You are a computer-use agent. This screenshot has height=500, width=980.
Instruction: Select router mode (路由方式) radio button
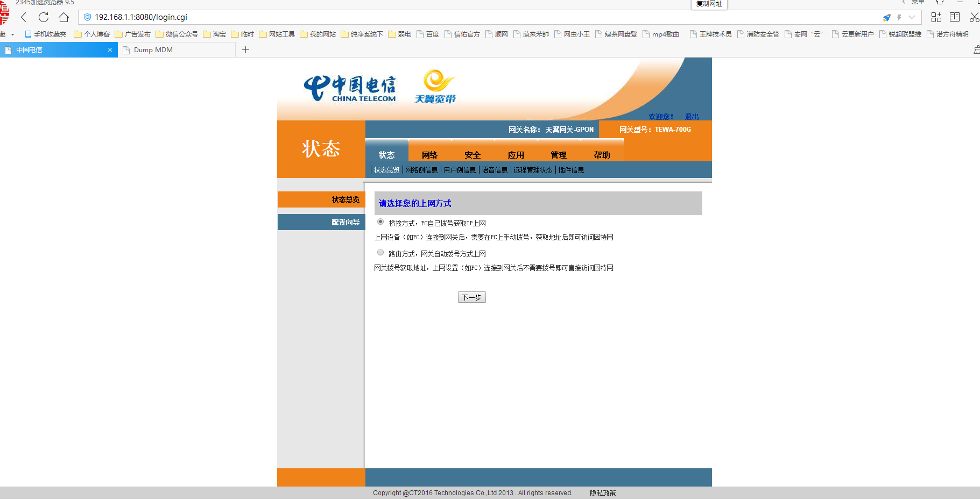click(x=380, y=253)
